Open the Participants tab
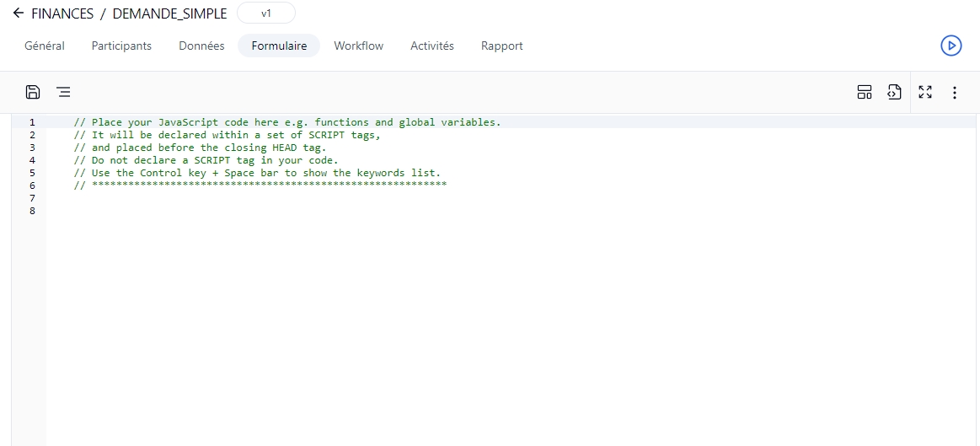Screen dimensions: 980x446 point(121,46)
